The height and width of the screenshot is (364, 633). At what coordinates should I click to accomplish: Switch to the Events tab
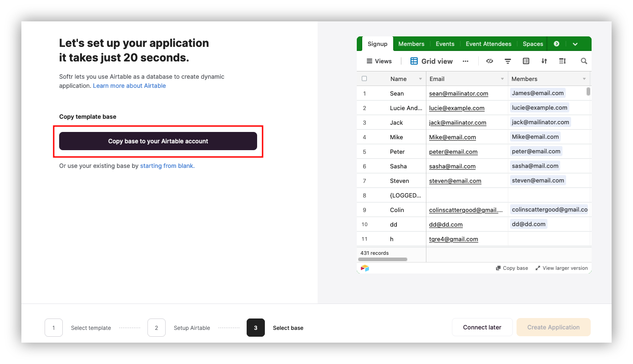tap(445, 44)
